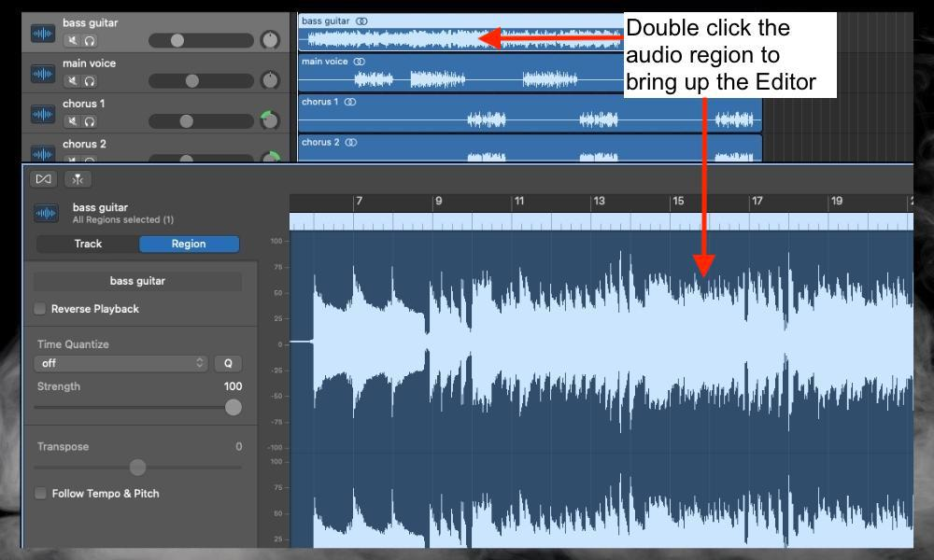Click the loop icon on chorus 2 region

pyautogui.click(x=351, y=142)
